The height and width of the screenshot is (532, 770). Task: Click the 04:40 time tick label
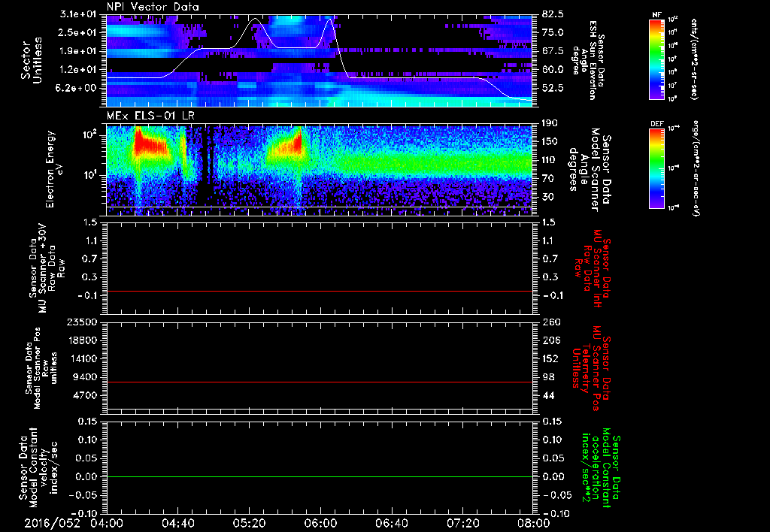pyautogui.click(x=177, y=523)
